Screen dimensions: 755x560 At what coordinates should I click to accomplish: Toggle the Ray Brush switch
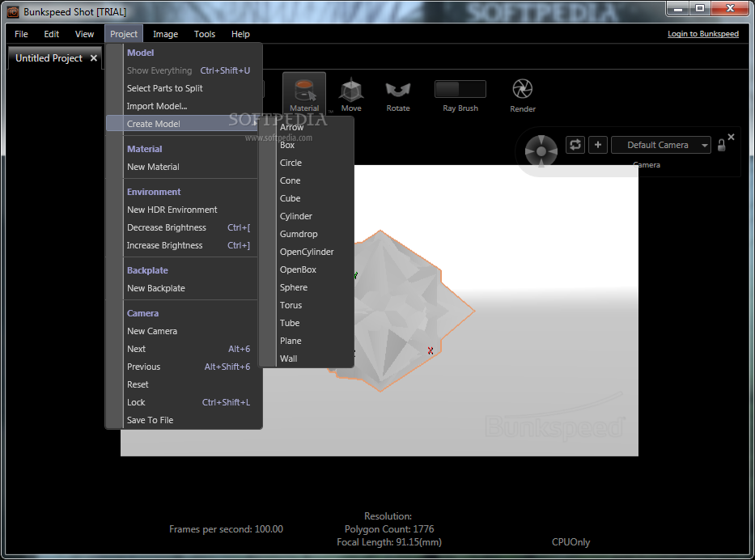pos(460,89)
